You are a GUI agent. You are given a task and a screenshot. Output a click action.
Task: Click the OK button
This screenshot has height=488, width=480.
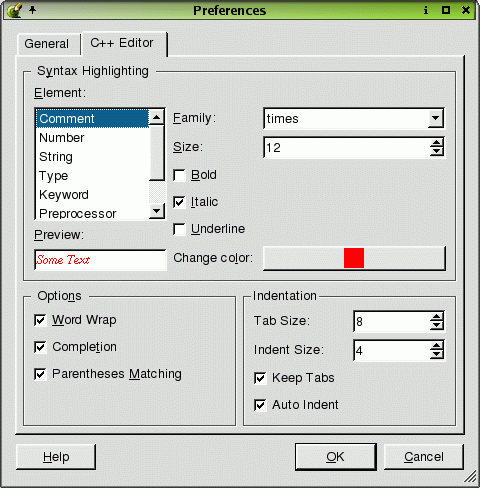coord(336,457)
